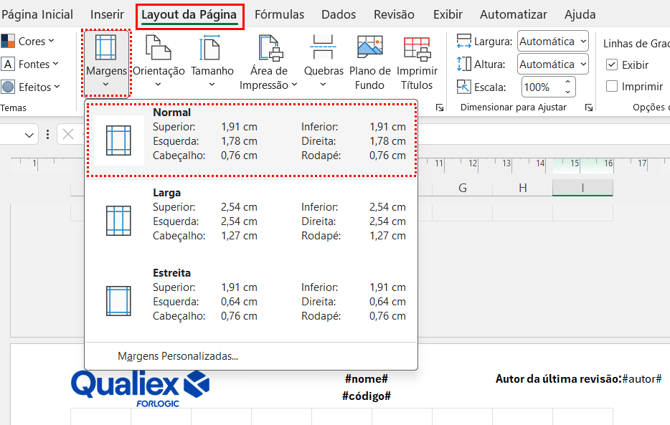
Task: Select the Estreita margin preset
Action: [x=250, y=295]
